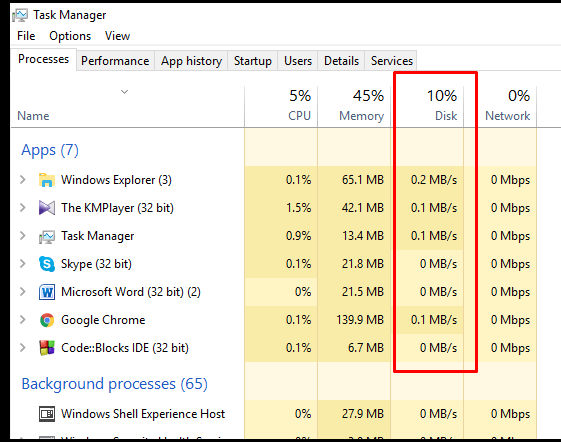Switch to the App history tab
Image resolution: width=561 pixels, height=442 pixels.
coord(191,61)
